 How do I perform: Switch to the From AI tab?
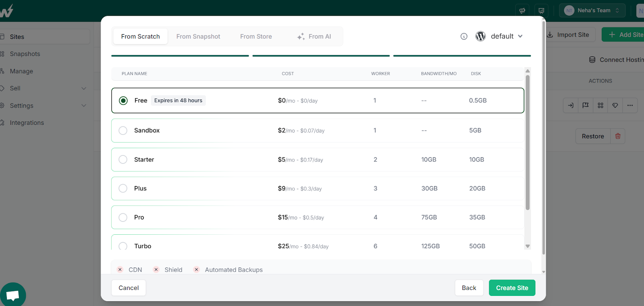[x=314, y=37]
